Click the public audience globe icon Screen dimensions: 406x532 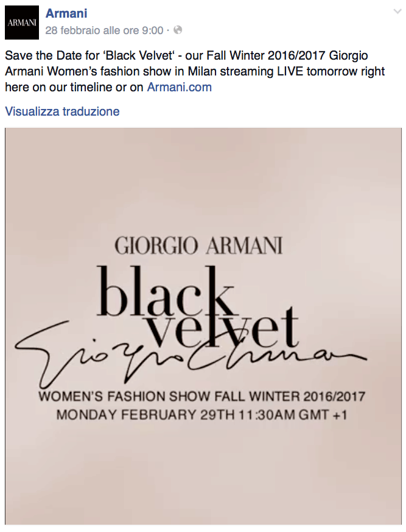click(178, 30)
